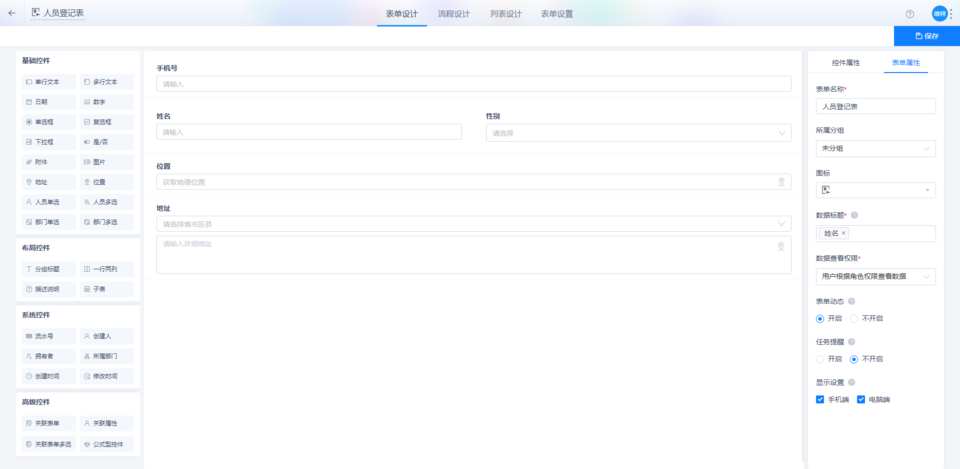Click the location pin in 位置 field
The image size is (960, 469).
pos(781,182)
